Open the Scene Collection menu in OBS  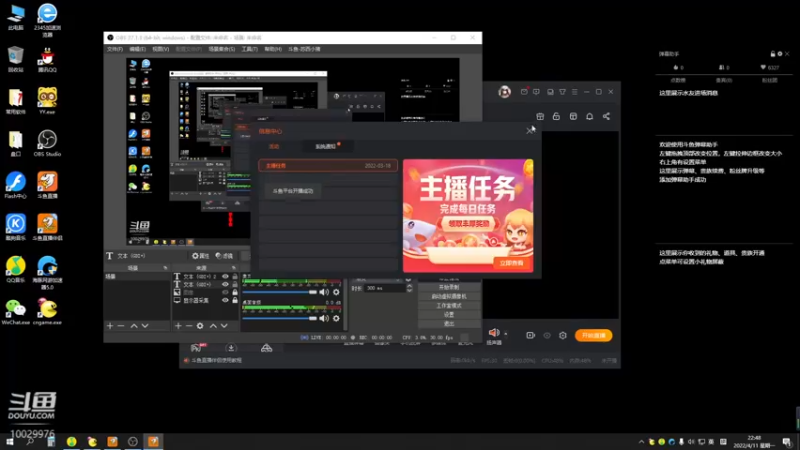pos(221,49)
